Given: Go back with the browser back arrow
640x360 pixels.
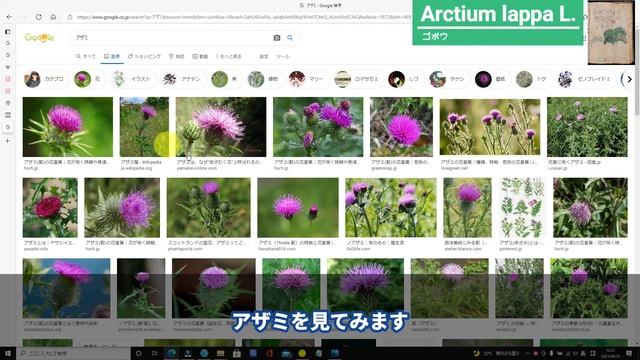Looking at the screenshot, I should pyautogui.click(x=9, y=17).
